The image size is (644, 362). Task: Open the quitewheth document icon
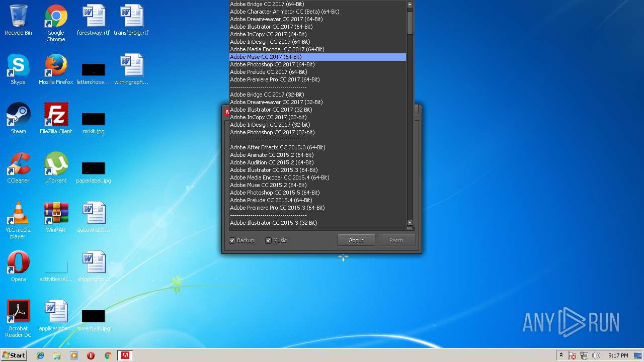pos(94,218)
